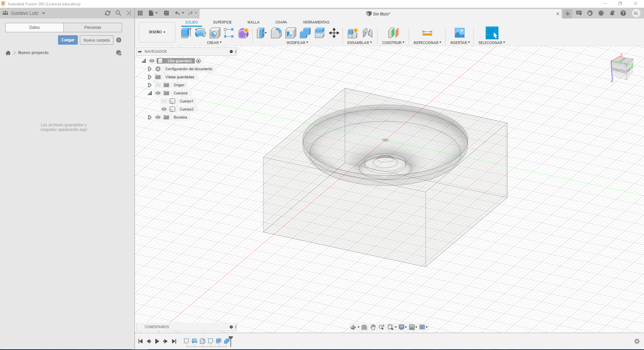Click the Insert image icon in Insertar
This screenshot has height=350, width=644.
pos(460,33)
